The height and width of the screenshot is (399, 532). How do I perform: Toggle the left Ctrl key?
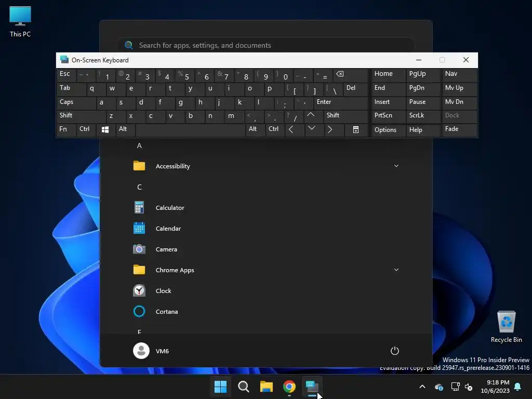point(86,130)
